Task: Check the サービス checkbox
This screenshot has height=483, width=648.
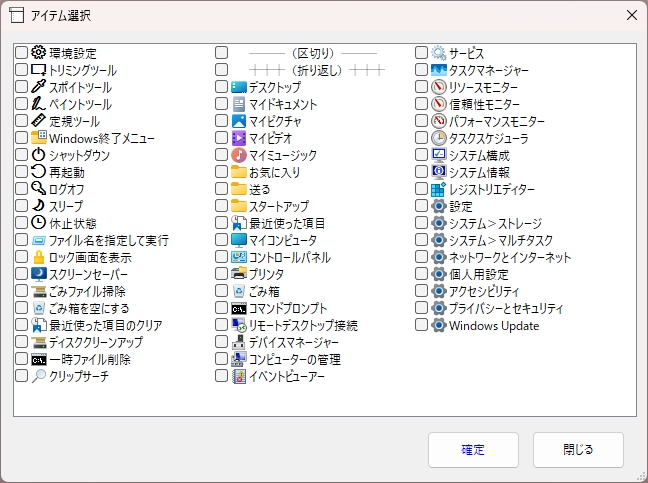Action: 422,52
